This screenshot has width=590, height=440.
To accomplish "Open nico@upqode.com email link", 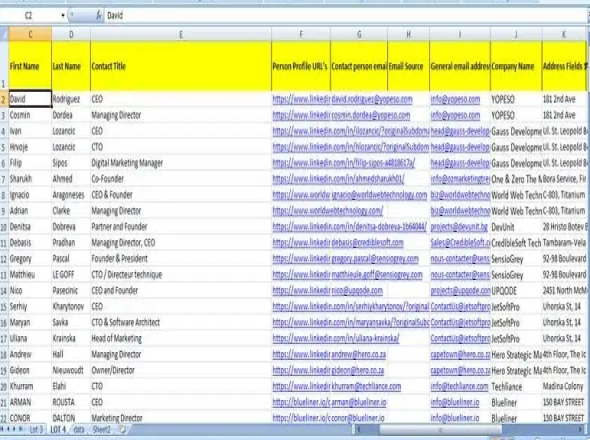I will 357,291.
